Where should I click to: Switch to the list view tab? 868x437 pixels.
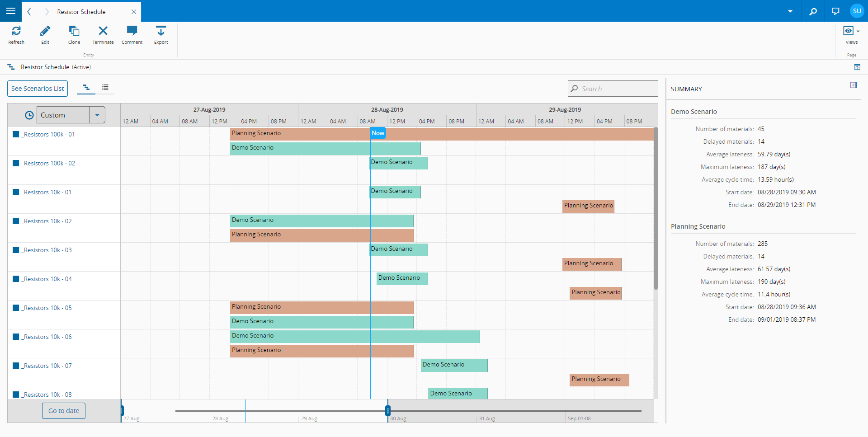click(105, 88)
